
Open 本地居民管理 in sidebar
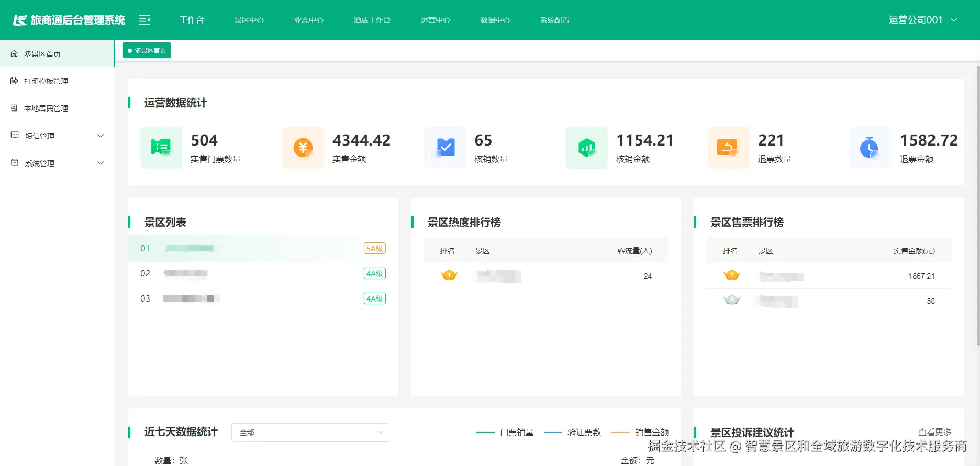coord(57,108)
